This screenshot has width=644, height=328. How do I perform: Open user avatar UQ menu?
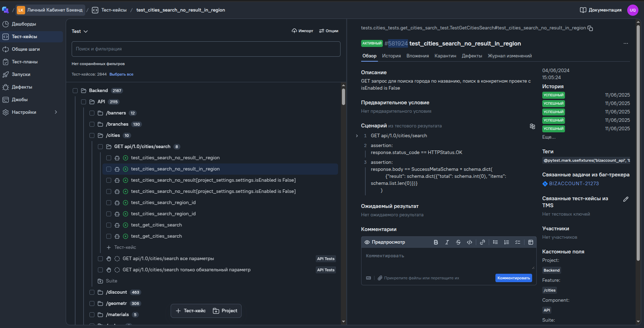632,10
